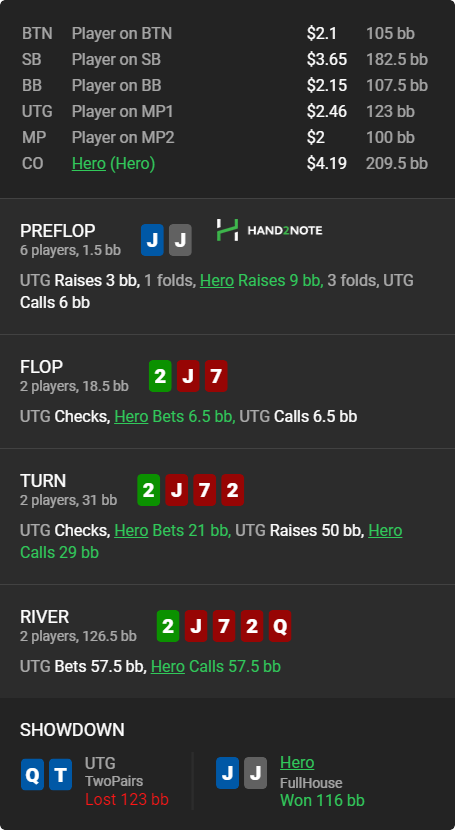Click UTG Lost 123 bb result
Screen dimensions: 455x830
click(127, 800)
